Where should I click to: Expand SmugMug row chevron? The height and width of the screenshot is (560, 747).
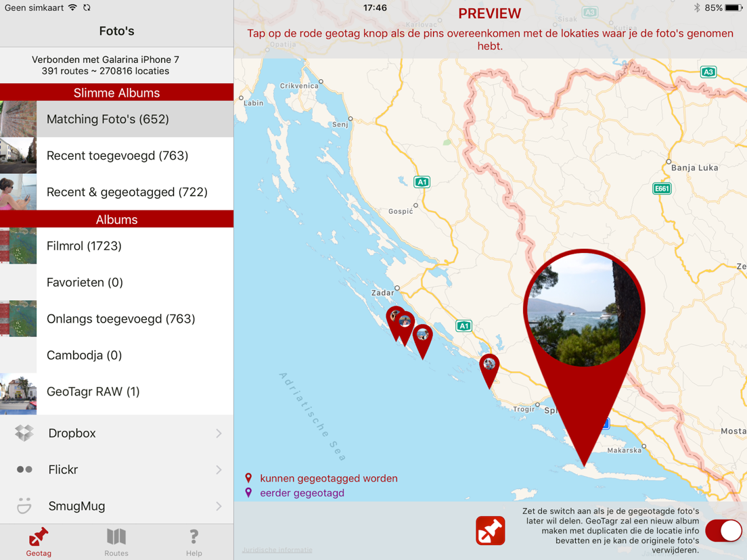click(x=219, y=506)
